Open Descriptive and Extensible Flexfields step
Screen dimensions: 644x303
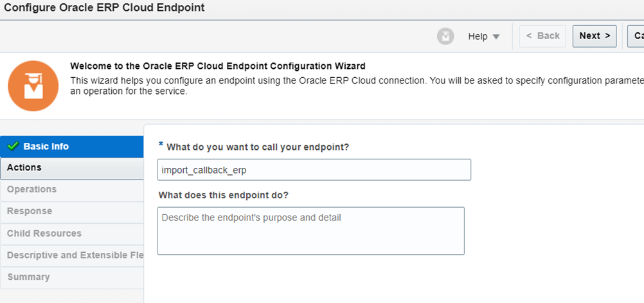(72, 255)
